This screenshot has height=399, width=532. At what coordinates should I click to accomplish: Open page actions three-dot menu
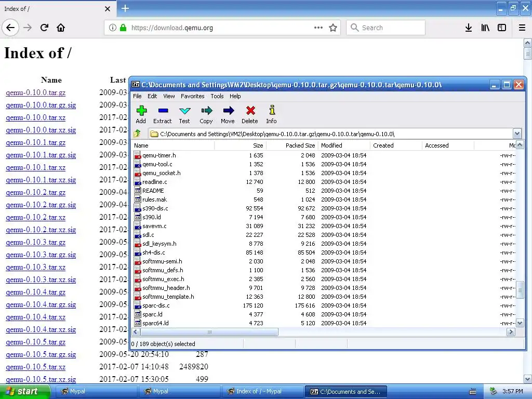point(318,28)
